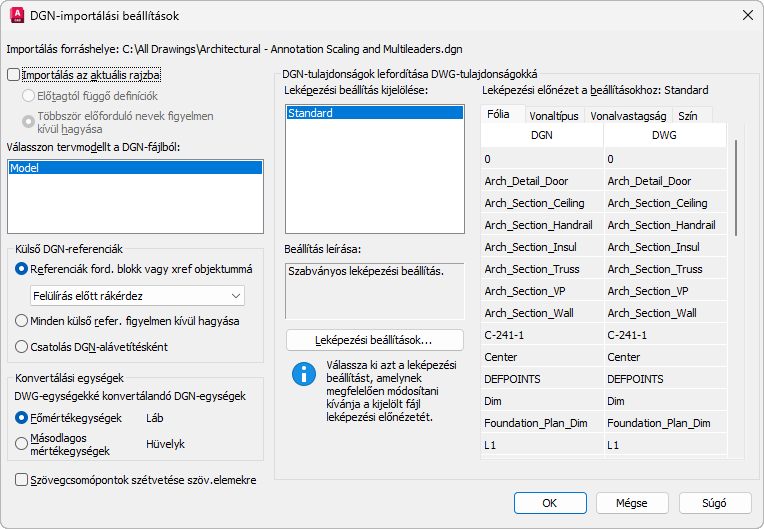Switch to the Vonaltípus tab
The height and width of the screenshot is (529, 764).
coord(553,116)
